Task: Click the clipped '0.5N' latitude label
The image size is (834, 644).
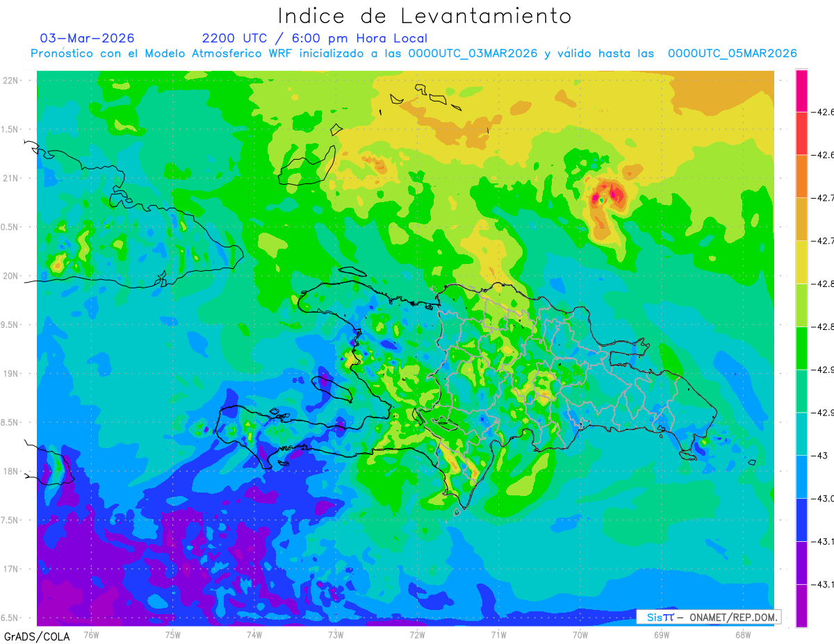Action: [10, 227]
